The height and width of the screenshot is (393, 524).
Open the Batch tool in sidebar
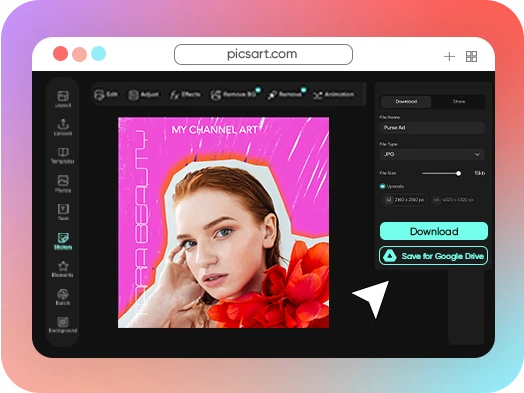pyautogui.click(x=63, y=297)
